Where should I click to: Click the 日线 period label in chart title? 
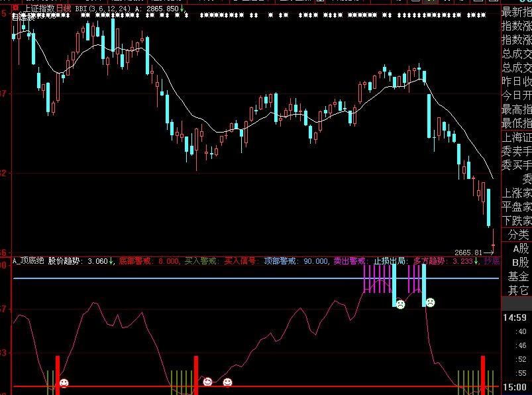[x=63, y=8]
